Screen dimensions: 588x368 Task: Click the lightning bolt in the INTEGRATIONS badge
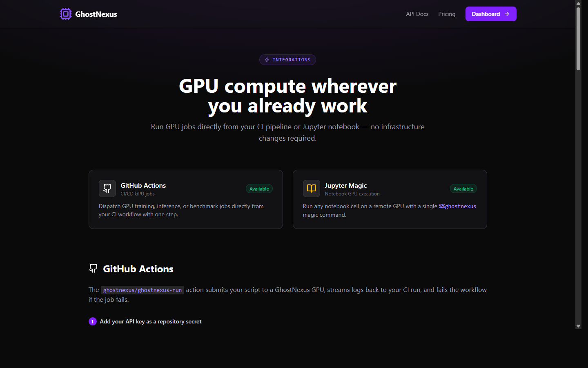pyautogui.click(x=267, y=60)
